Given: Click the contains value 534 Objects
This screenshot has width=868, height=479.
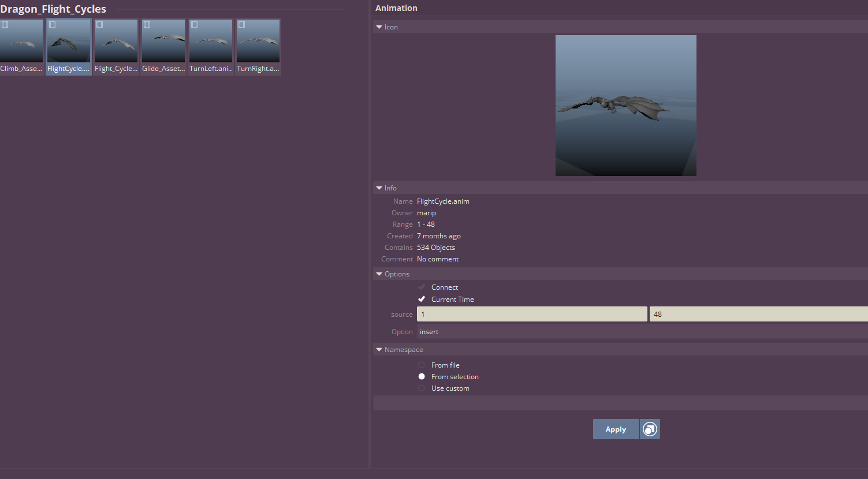Looking at the screenshot, I should 436,248.
